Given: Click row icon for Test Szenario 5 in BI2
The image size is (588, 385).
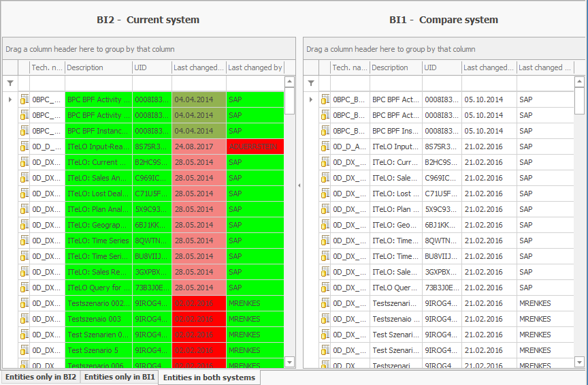Looking at the screenshot, I should pyautogui.click(x=24, y=350).
